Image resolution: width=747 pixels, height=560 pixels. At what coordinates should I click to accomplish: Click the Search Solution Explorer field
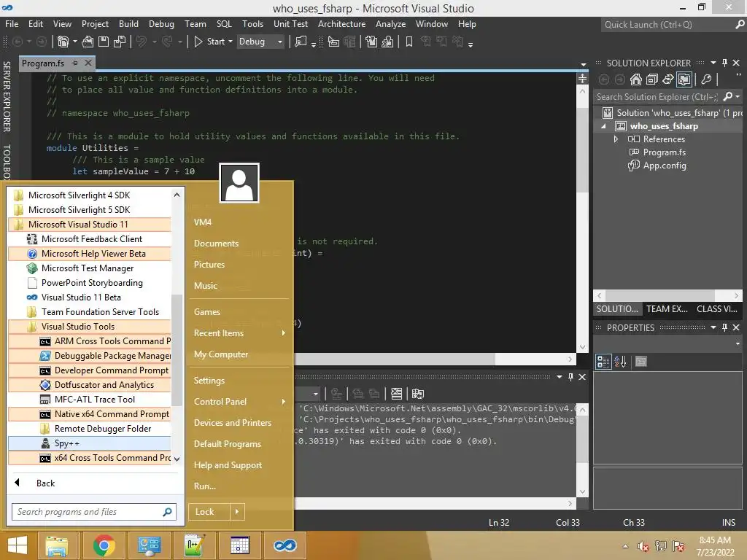tap(667, 97)
